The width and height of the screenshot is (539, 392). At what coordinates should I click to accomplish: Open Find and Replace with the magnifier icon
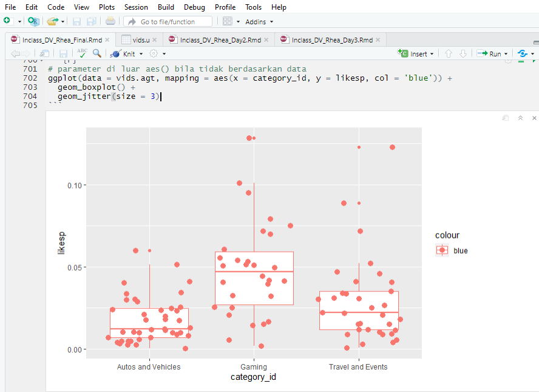(97, 53)
